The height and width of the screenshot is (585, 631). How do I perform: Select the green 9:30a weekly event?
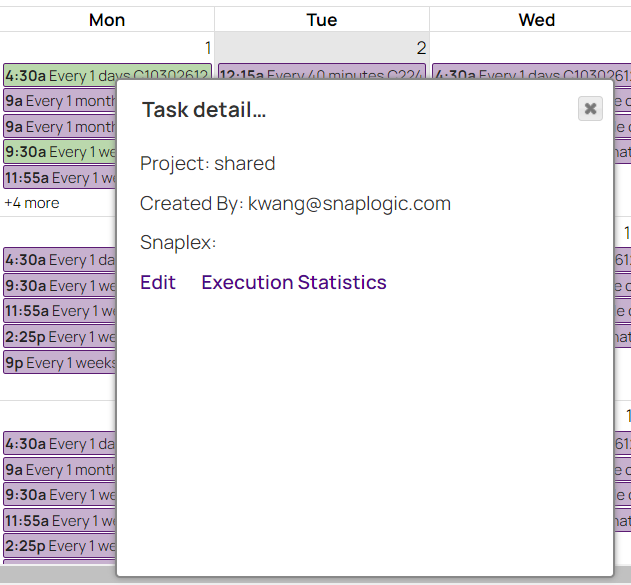(60, 152)
